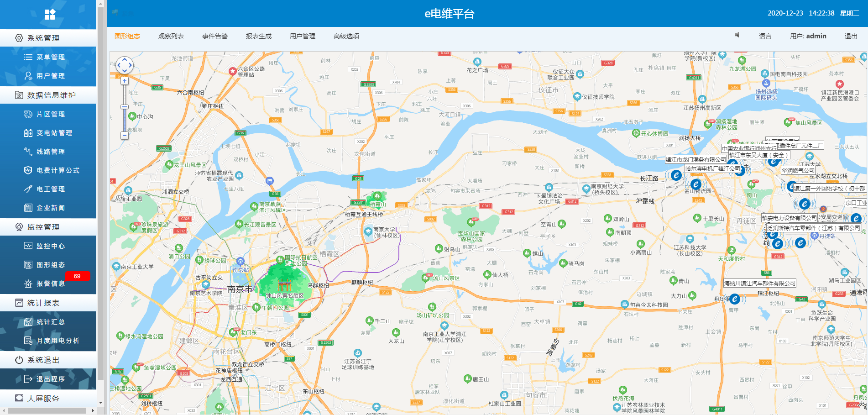This screenshot has width=868, height=415.
Task: Expand the 数据信息维护 sidebar section
Action: click(51, 95)
